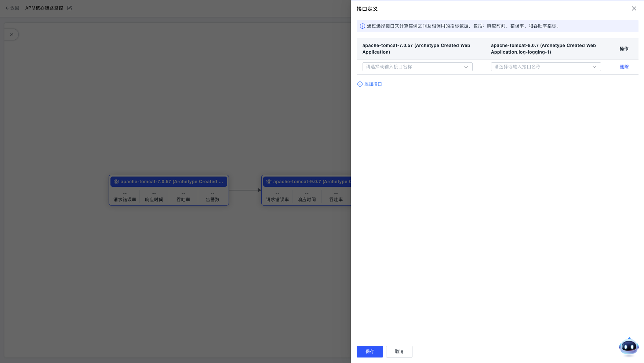Click the plus icon for 添加接口
The image size is (644, 363).
(x=360, y=84)
